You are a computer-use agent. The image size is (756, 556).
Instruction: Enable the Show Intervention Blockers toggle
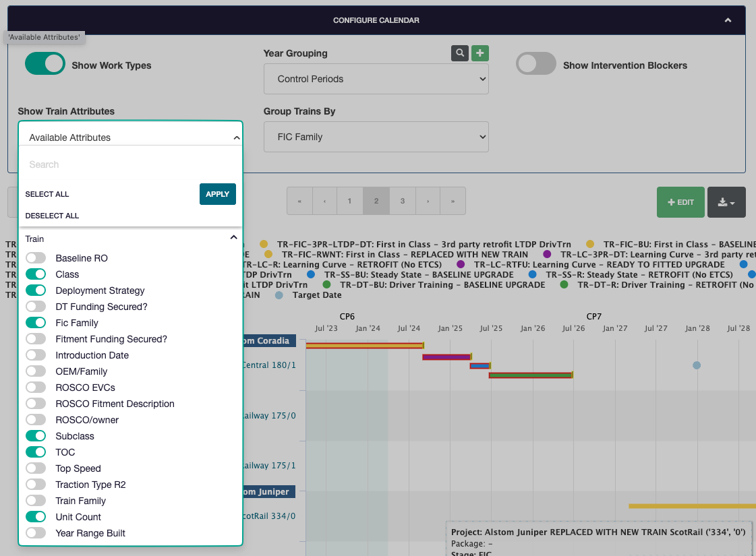click(535, 65)
